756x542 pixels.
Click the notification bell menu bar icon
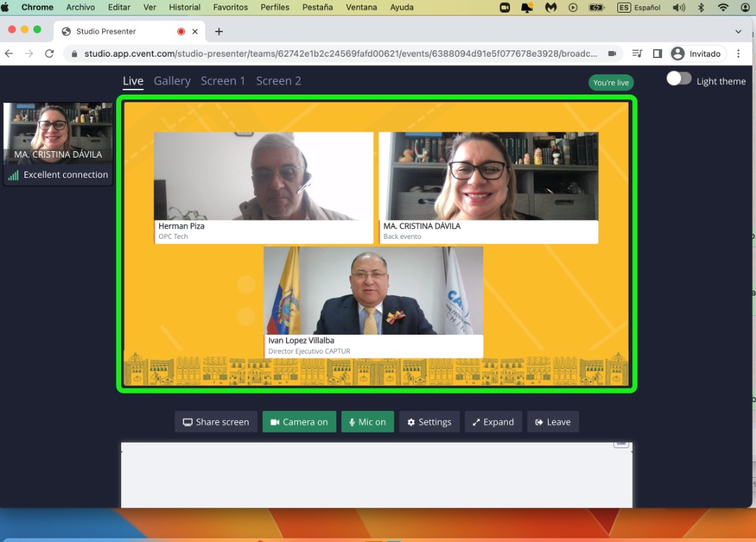[x=527, y=7]
